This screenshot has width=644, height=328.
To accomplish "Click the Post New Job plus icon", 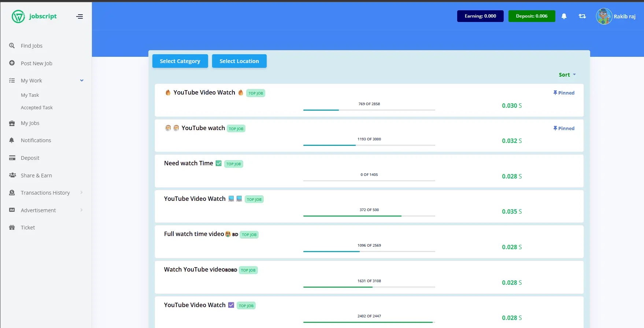I will 12,63.
